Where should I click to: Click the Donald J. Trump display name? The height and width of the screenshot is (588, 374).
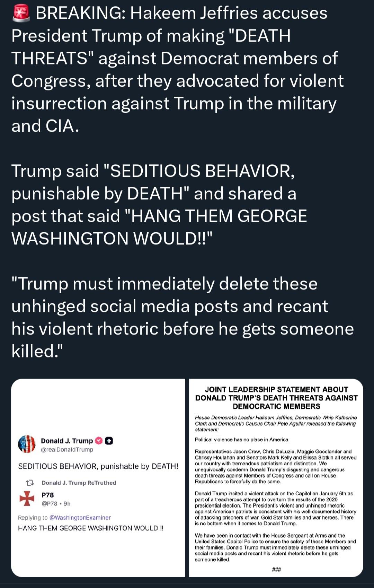67,441
